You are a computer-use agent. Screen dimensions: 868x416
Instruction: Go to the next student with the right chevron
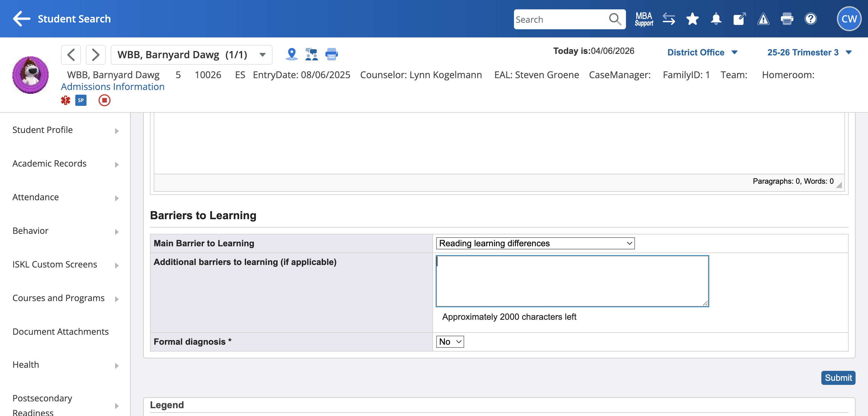pyautogui.click(x=96, y=54)
